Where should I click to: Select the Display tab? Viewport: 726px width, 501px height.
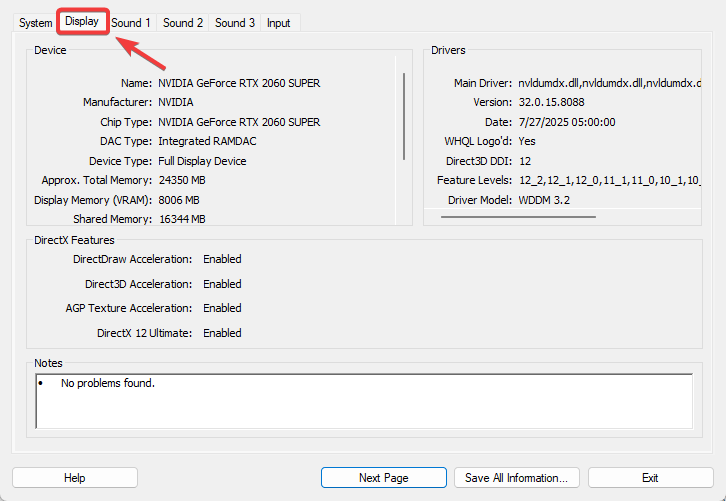pyautogui.click(x=82, y=21)
